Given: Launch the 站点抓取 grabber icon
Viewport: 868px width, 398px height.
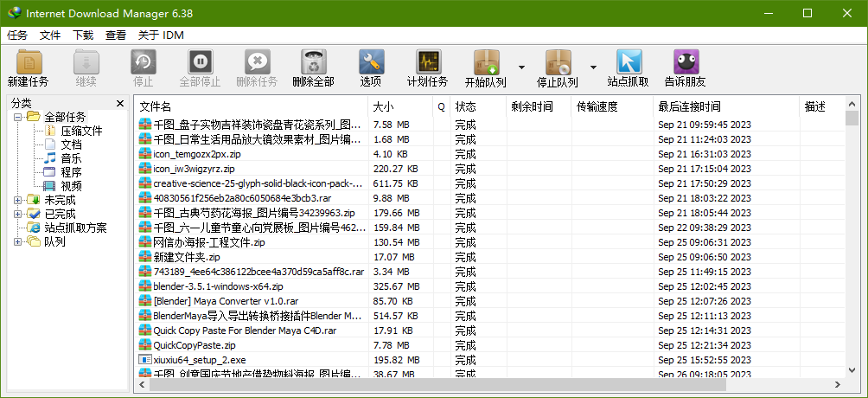Looking at the screenshot, I should coord(629,62).
